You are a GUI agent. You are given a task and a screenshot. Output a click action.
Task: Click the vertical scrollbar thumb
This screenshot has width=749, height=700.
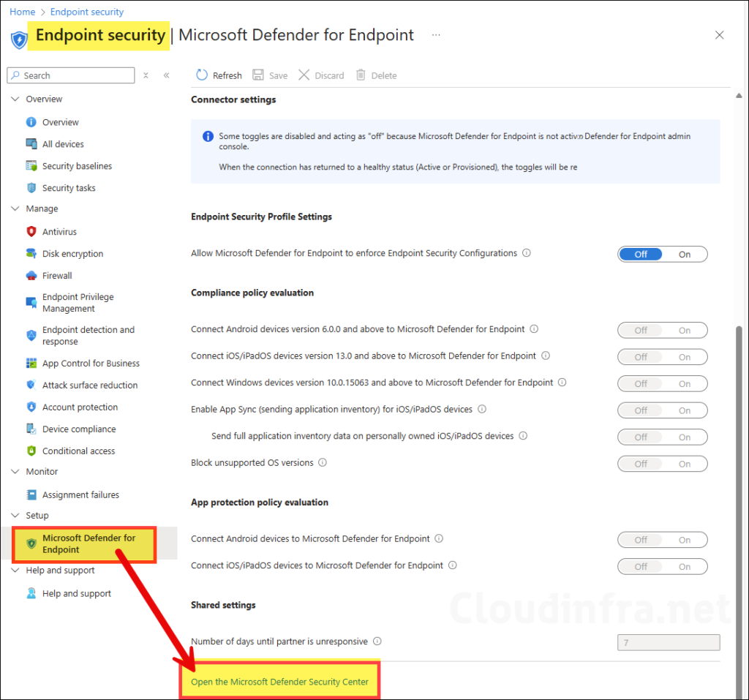click(x=739, y=511)
